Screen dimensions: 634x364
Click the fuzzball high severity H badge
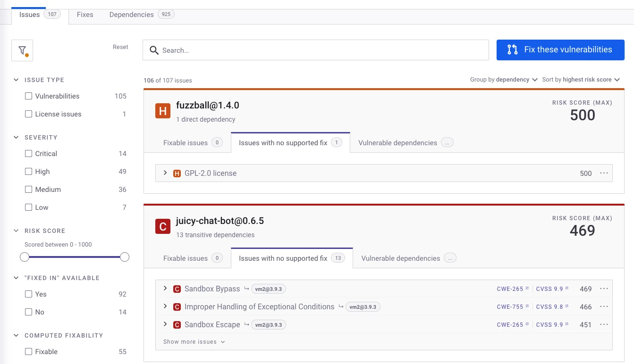tap(163, 111)
